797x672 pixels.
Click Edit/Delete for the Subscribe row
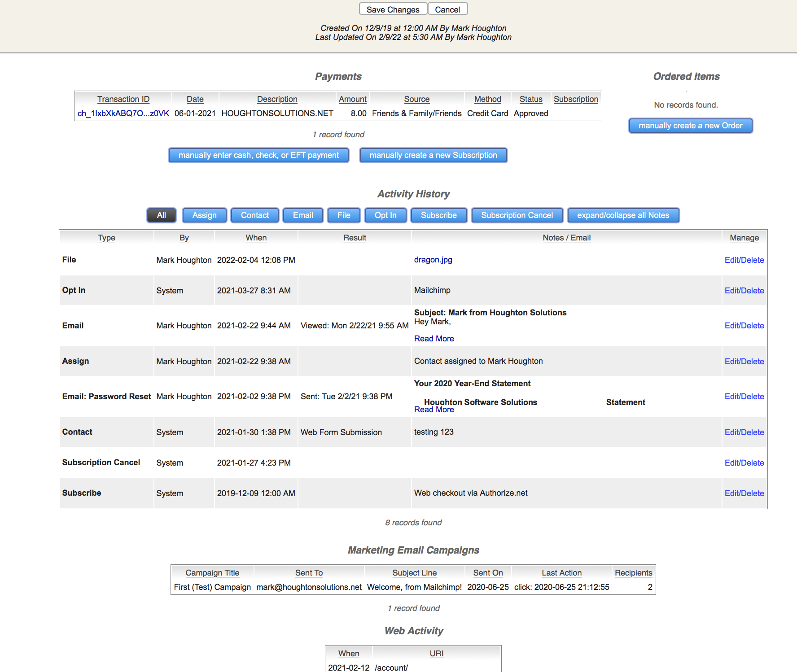click(744, 493)
